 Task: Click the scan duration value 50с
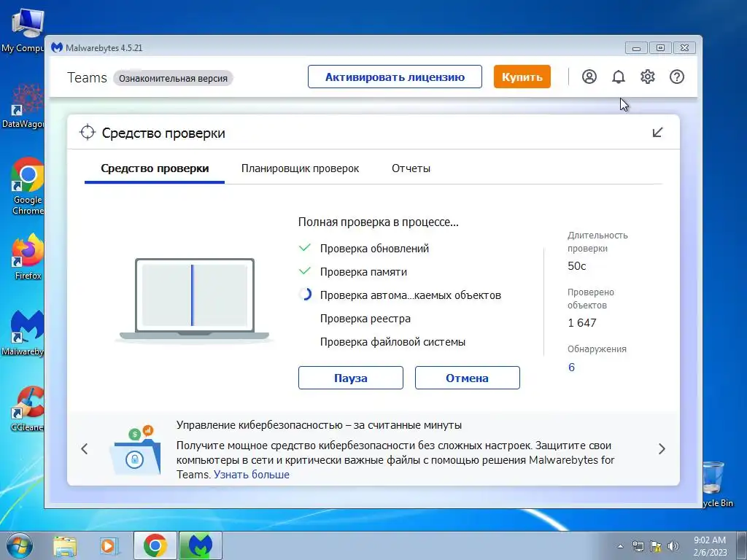coord(577,265)
